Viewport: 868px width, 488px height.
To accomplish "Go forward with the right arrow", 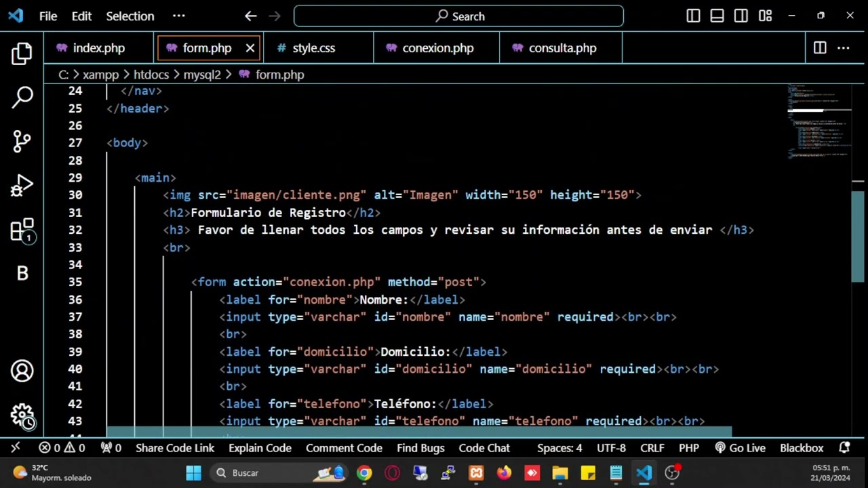I will (x=275, y=16).
